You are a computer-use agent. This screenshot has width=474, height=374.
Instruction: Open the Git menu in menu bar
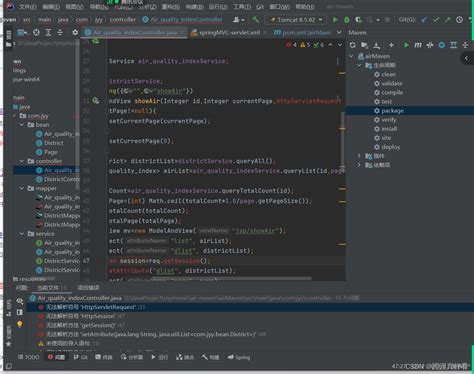tap(260, 7)
